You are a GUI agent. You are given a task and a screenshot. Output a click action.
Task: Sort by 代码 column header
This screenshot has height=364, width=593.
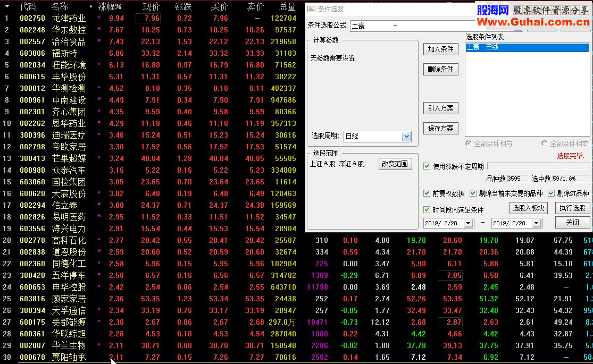coord(28,6)
